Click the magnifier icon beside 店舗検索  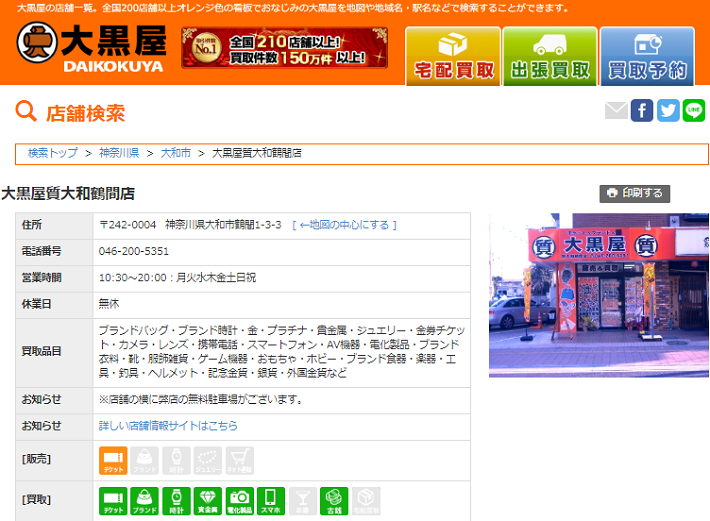pos(26,111)
